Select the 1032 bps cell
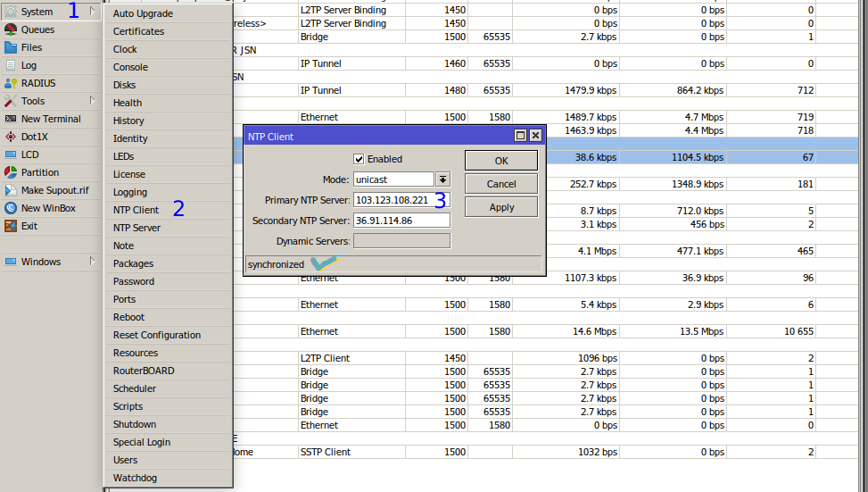Screen dimensions: 868x492 (566, 452)
